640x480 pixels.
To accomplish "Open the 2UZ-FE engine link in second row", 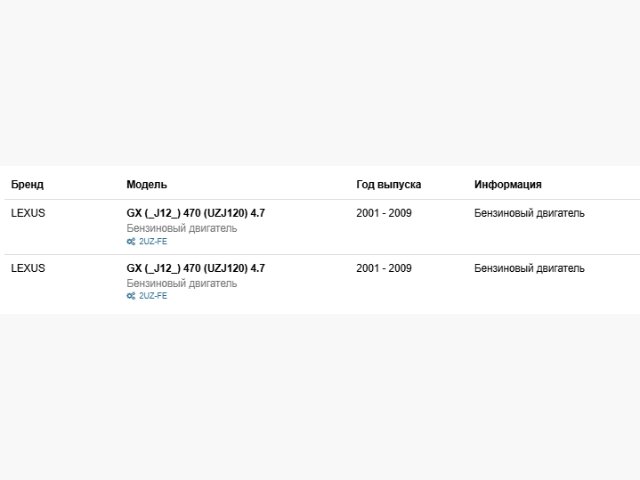I will click(x=153, y=297).
